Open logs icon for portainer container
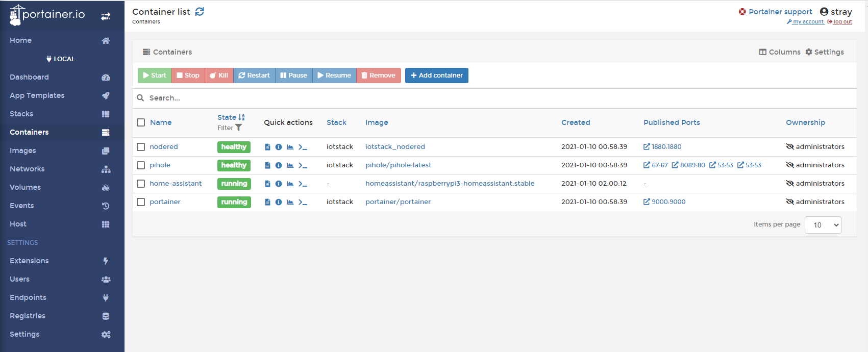 267,202
